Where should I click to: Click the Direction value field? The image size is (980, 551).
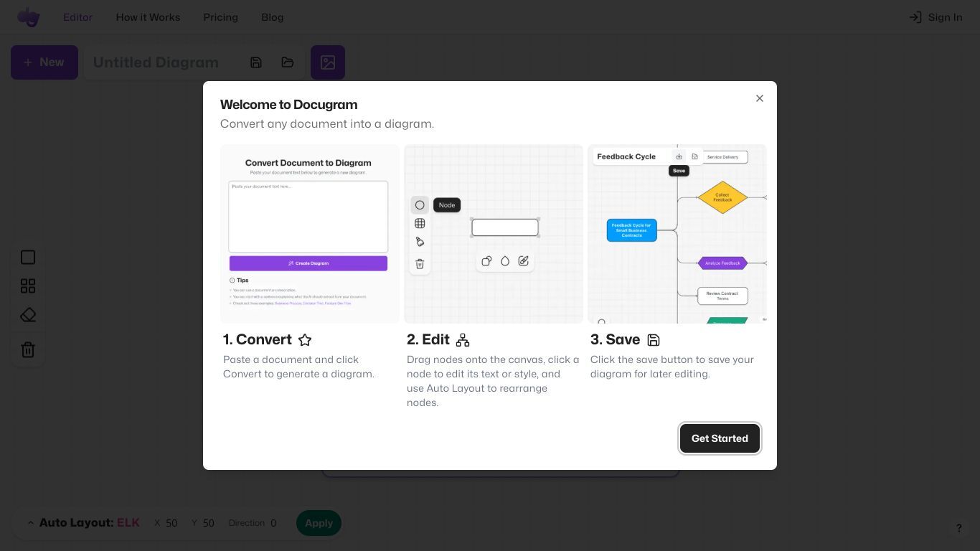tap(273, 523)
